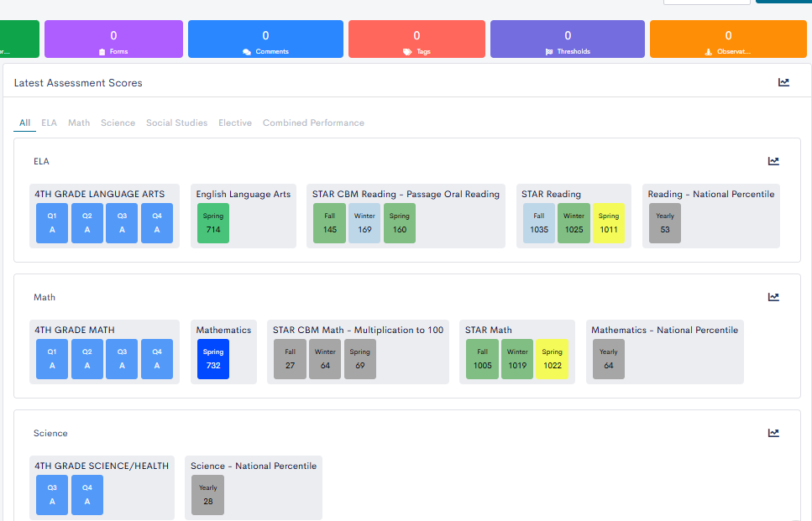Click Science National Percentile Yearly 28 tile
This screenshot has height=521, width=812.
(x=207, y=495)
